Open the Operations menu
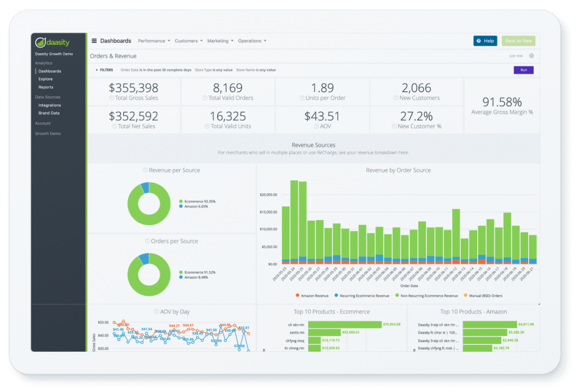 [252, 40]
